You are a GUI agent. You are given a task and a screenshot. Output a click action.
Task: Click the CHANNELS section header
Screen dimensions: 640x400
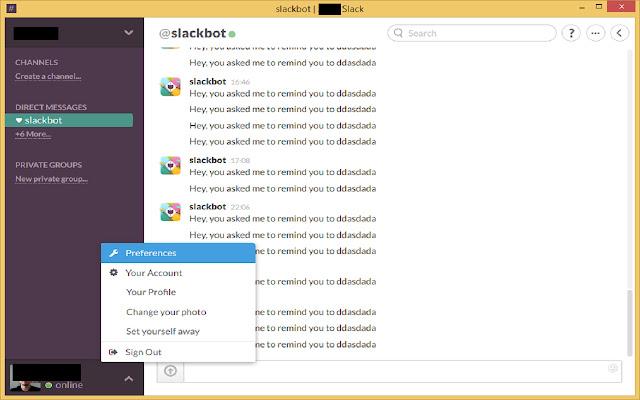click(36, 62)
